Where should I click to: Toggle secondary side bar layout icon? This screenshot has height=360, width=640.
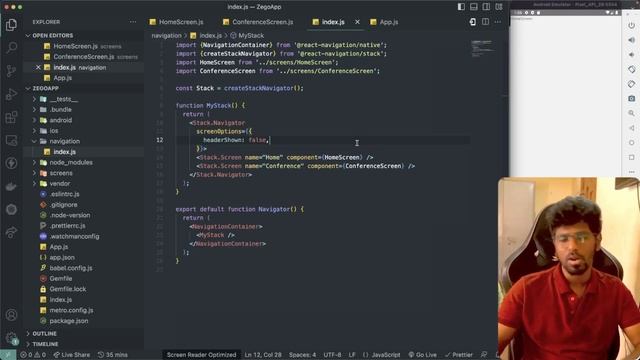point(486,7)
